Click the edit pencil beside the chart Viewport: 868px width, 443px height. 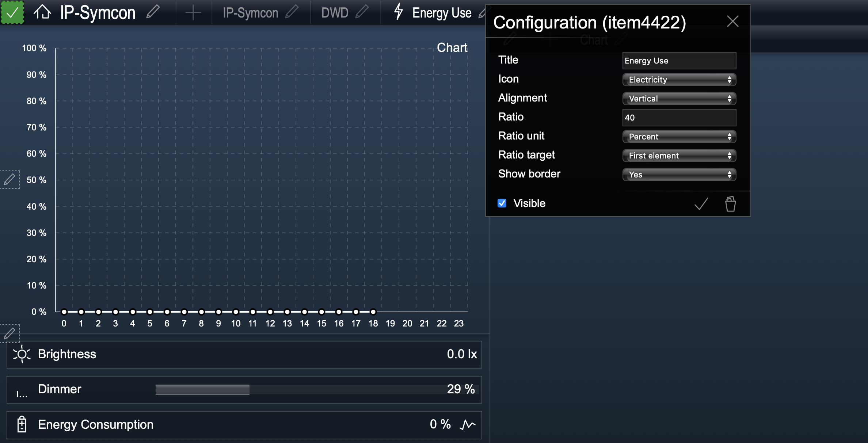click(x=9, y=179)
